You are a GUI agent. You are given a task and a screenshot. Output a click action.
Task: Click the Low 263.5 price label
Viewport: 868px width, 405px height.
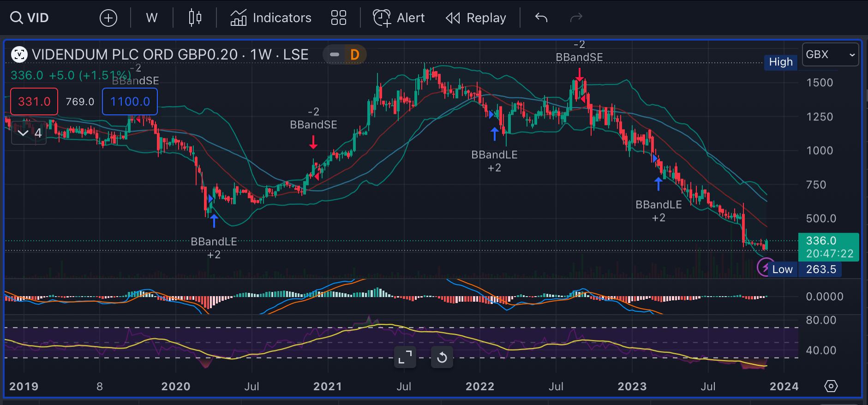[804, 269]
